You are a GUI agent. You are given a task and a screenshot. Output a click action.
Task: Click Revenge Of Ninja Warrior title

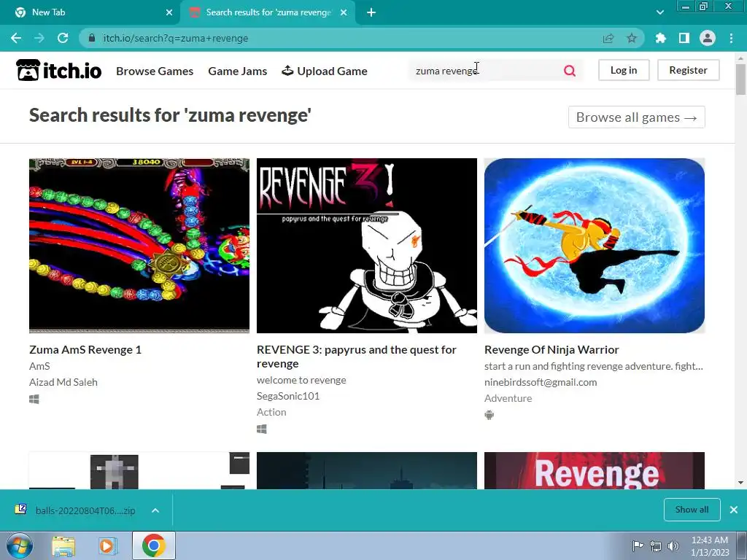tap(551, 349)
